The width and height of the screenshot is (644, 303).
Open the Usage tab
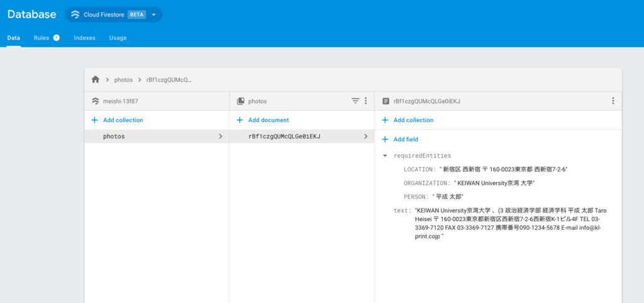click(x=118, y=38)
